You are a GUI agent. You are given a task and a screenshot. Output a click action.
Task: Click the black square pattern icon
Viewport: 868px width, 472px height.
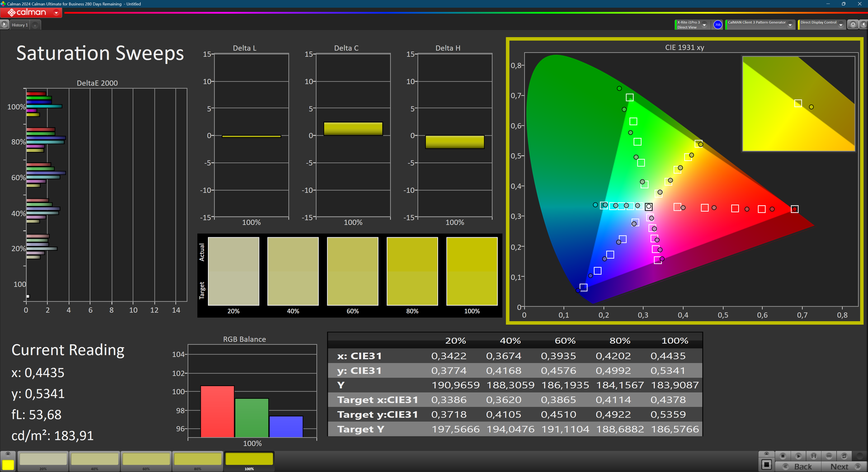pos(766,464)
